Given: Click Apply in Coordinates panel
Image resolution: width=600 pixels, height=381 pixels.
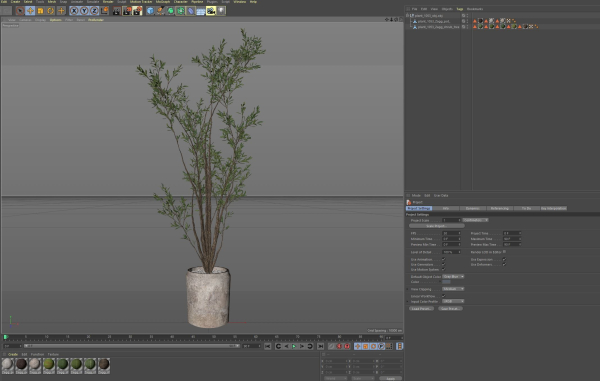Looking at the screenshot, I should [390, 378].
